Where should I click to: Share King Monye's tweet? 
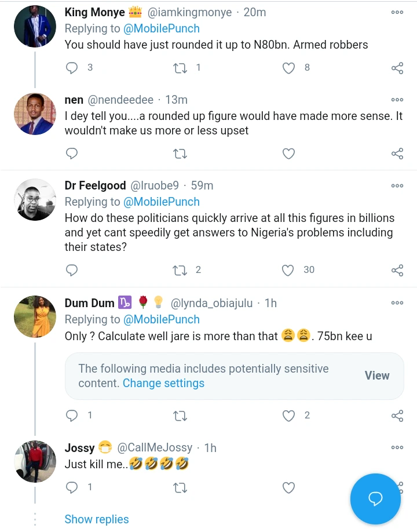(397, 68)
